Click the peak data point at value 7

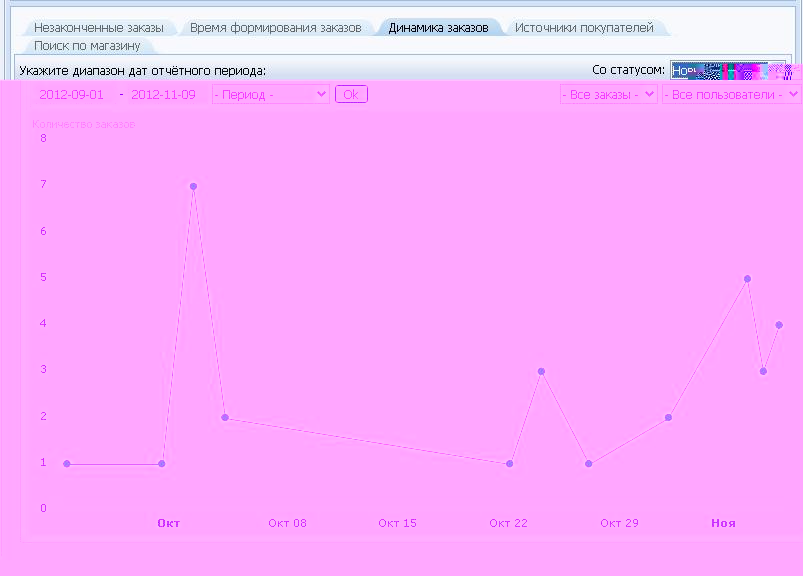(x=193, y=186)
